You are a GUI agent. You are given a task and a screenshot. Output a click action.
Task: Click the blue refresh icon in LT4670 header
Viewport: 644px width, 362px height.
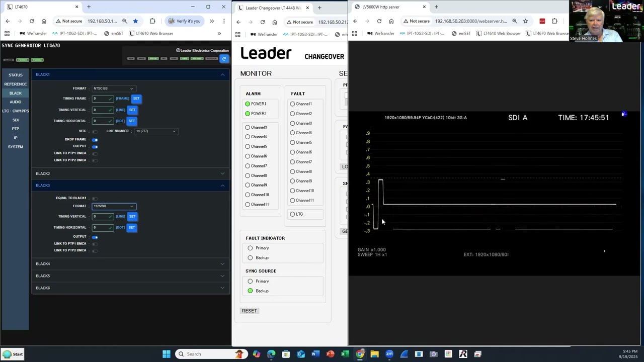(x=224, y=59)
